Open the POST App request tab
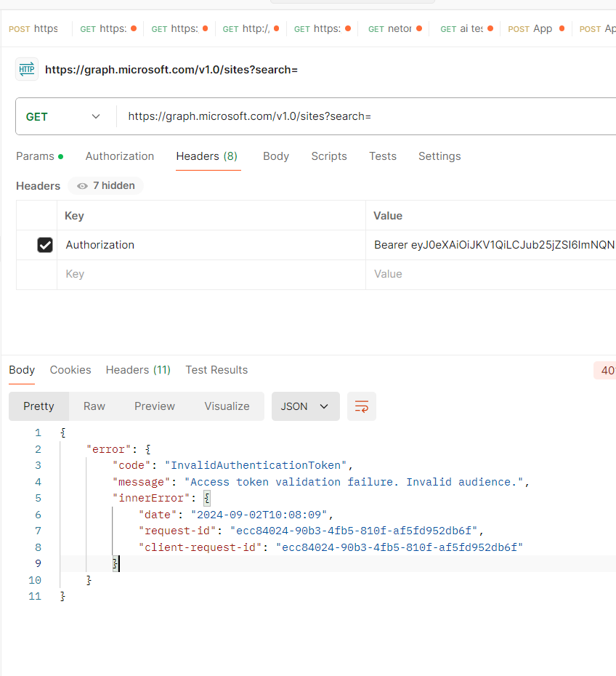Image resolution: width=616 pixels, height=676 pixels. [x=535, y=29]
